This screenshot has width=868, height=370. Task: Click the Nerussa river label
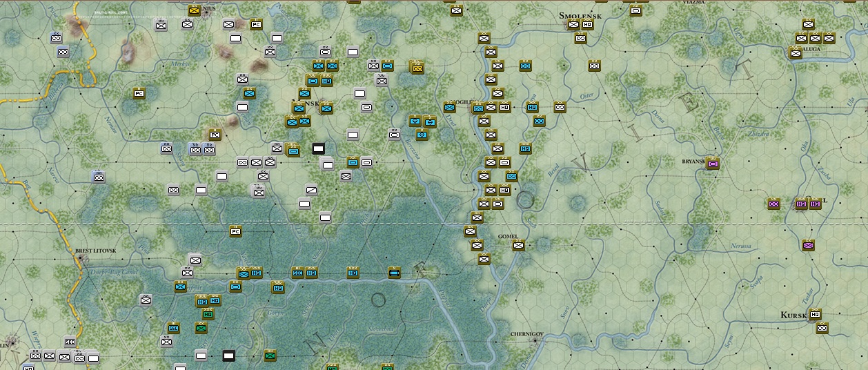pyautogui.click(x=742, y=246)
